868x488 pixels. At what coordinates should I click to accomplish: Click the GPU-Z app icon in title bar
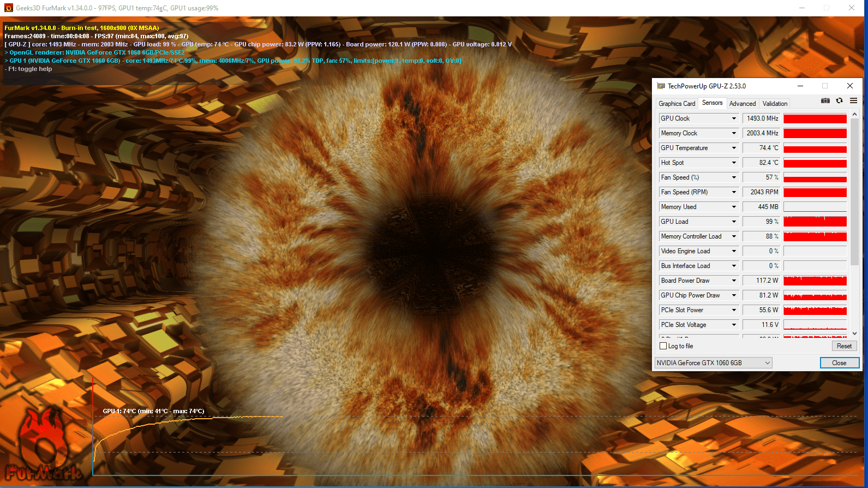click(x=661, y=86)
